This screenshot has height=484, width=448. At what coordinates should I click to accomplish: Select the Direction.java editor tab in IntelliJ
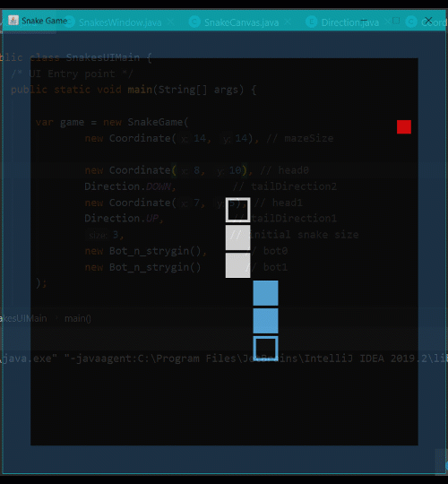point(349,22)
